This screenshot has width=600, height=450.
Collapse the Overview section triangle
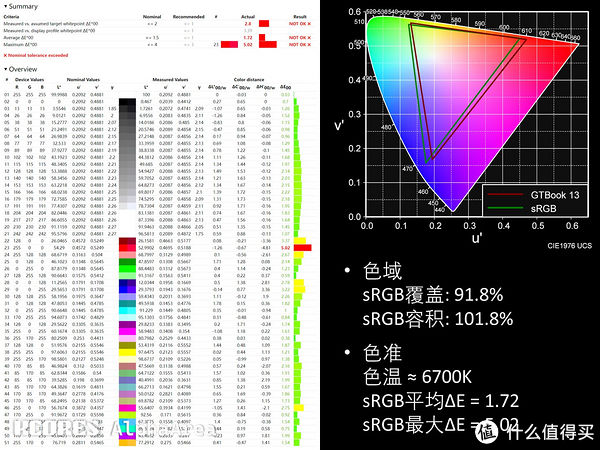pyautogui.click(x=5, y=69)
